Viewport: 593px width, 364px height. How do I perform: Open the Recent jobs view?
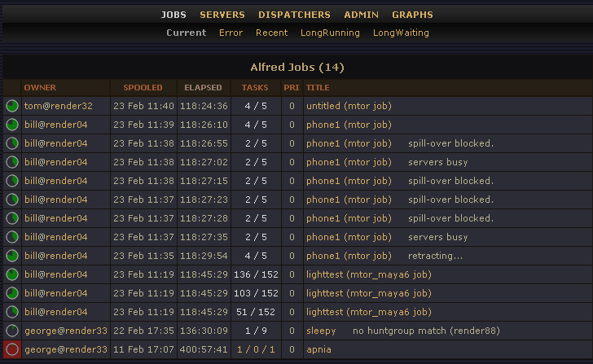(271, 33)
